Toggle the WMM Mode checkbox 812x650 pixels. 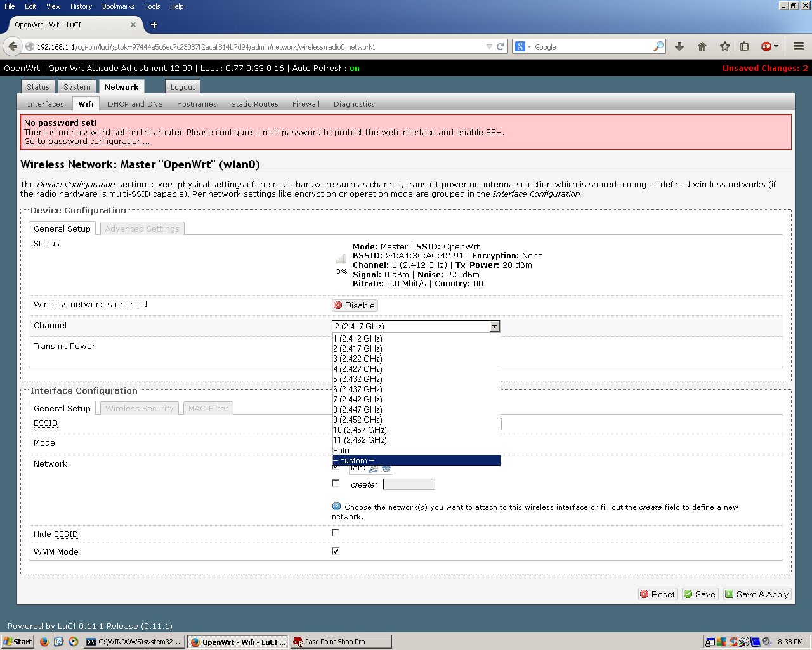[x=336, y=550]
